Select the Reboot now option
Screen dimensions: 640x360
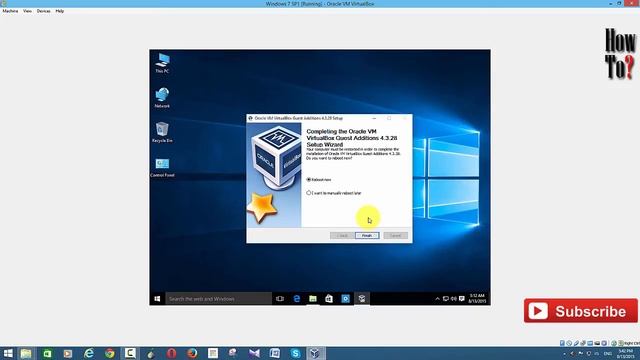(319, 180)
